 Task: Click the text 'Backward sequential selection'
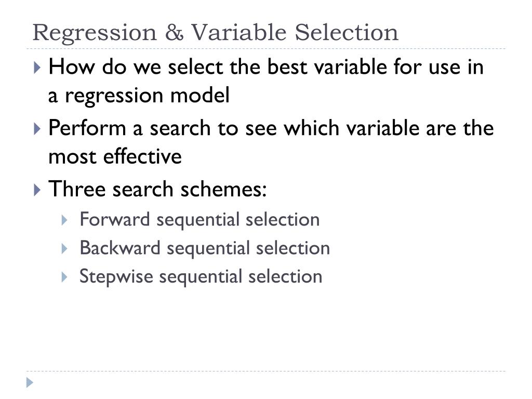coord(205,248)
